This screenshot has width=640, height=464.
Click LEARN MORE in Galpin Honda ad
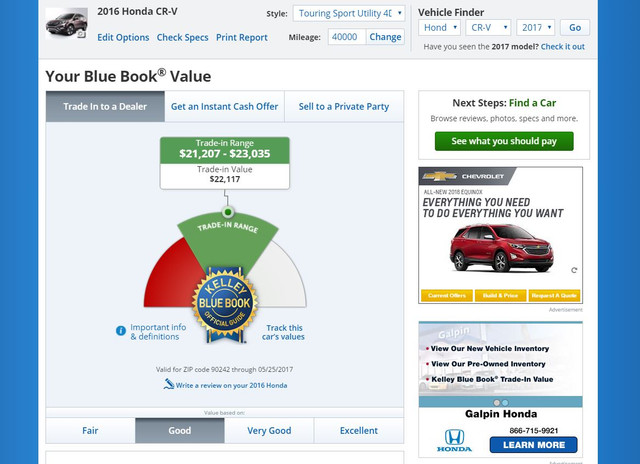pos(534,445)
